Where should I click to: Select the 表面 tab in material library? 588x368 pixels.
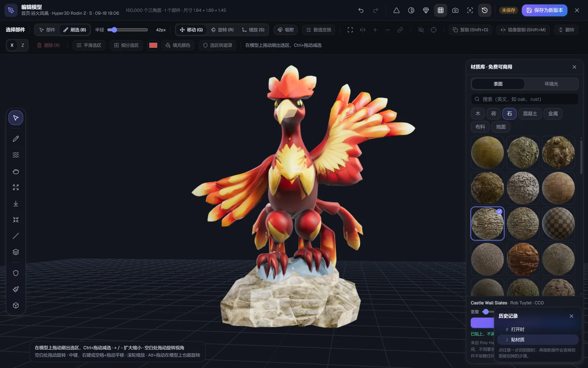pyautogui.click(x=498, y=84)
